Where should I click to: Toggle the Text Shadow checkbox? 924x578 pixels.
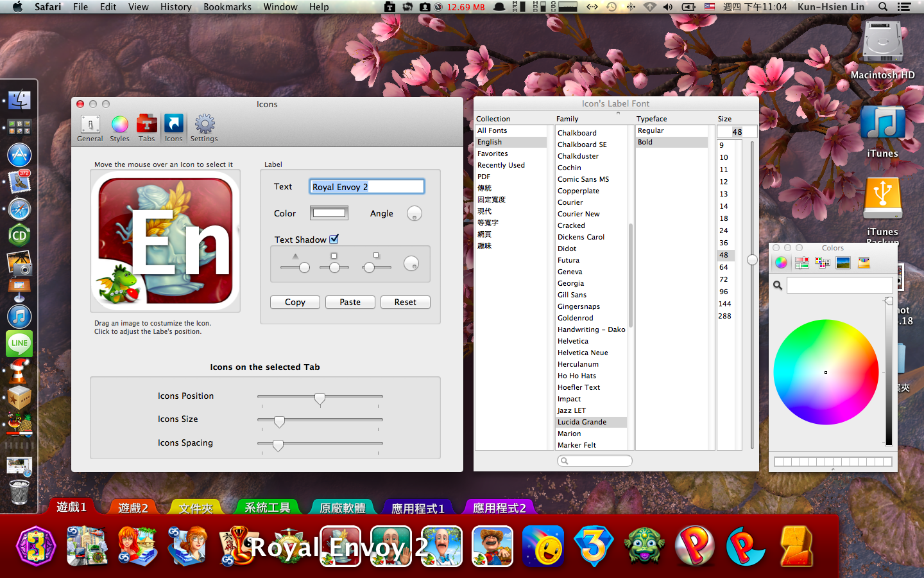334,239
